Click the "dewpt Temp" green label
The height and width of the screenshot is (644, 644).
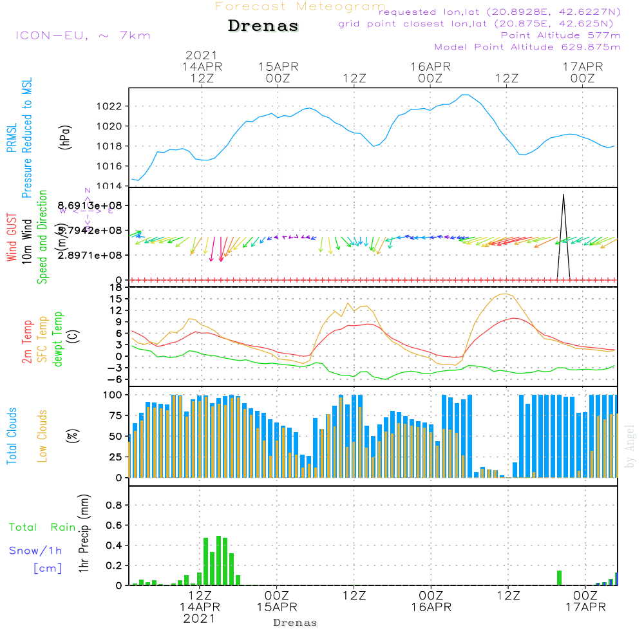pos(58,339)
